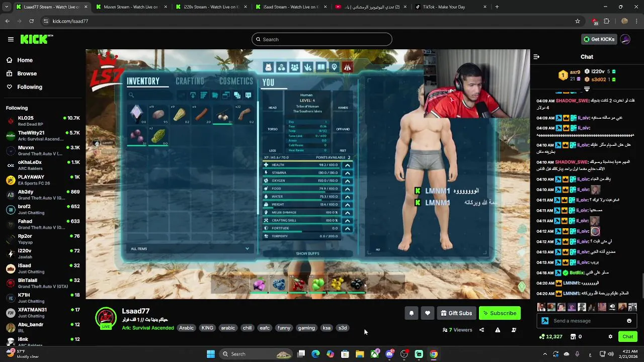The width and height of the screenshot is (644, 362).
Task: Click the Get KICKs button
Action: pyautogui.click(x=599, y=39)
